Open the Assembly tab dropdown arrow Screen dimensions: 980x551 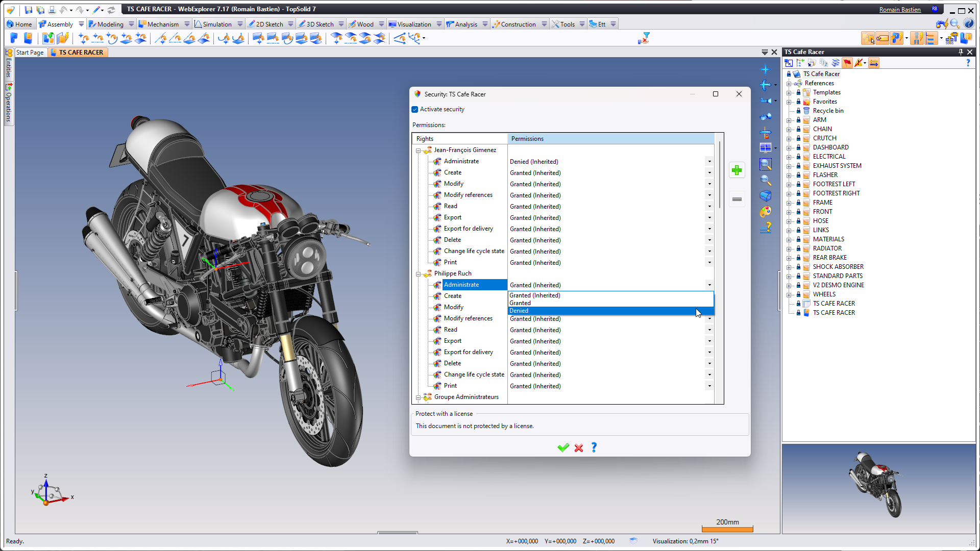[x=81, y=24]
